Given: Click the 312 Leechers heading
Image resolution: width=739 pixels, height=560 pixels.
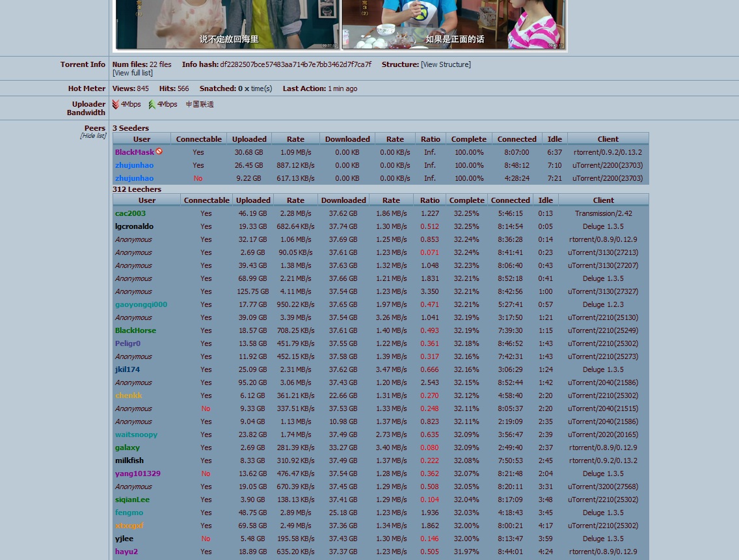Looking at the screenshot, I should coord(137,189).
